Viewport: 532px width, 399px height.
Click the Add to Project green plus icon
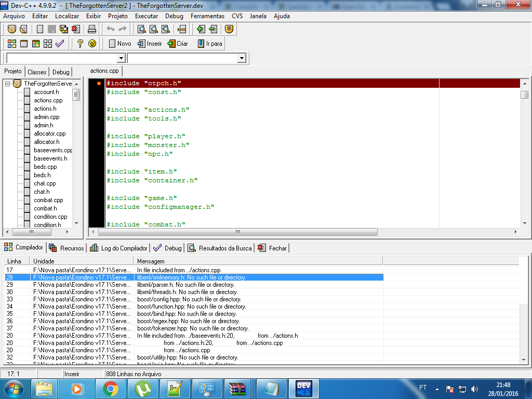(x=201, y=29)
